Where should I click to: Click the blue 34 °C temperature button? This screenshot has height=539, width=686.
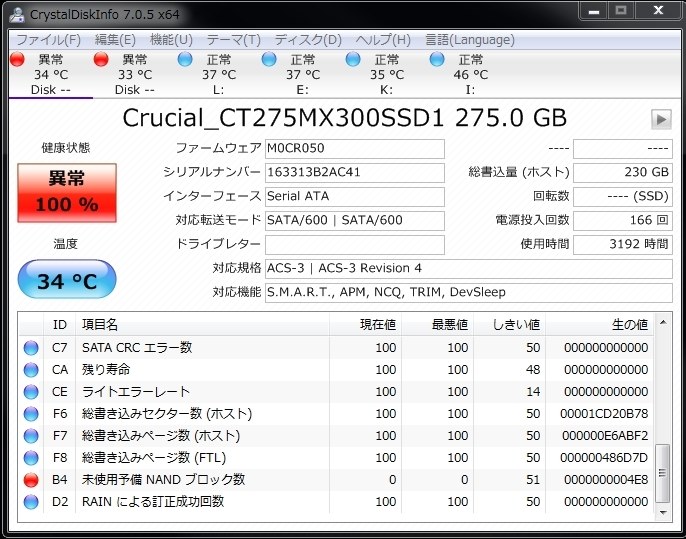(x=67, y=280)
